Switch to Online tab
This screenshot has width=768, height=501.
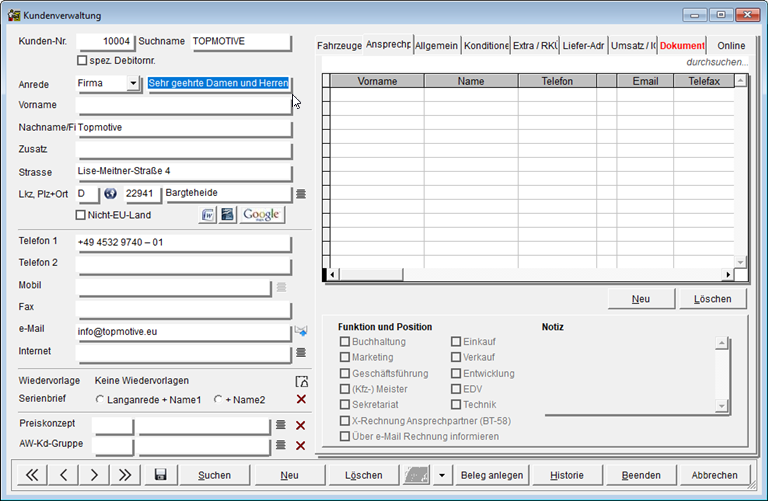coord(731,46)
